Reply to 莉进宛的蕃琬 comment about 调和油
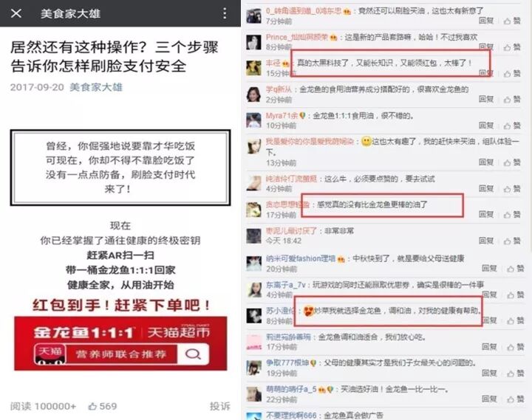532x420 pixels. pyautogui.click(x=489, y=346)
